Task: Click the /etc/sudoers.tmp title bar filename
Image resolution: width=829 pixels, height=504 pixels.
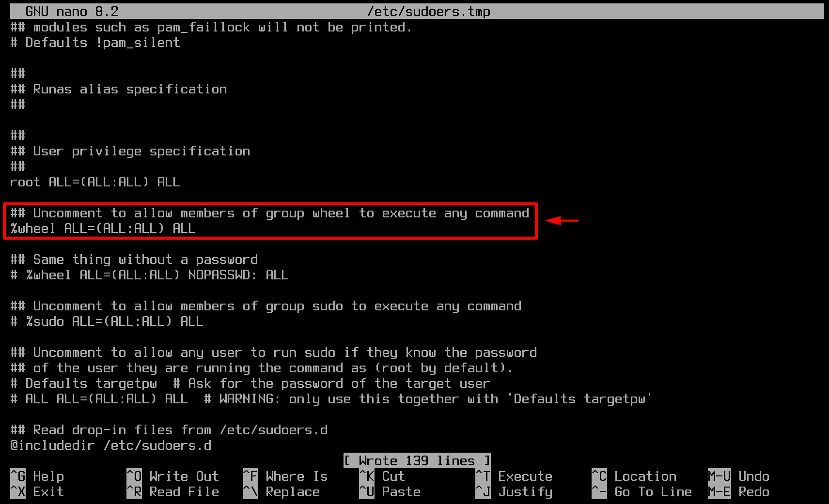Action: (429, 11)
